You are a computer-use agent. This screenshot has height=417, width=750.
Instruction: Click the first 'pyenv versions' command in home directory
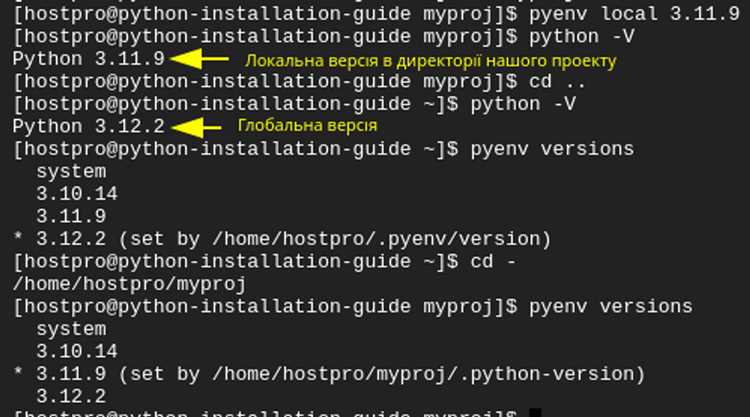[x=552, y=149]
